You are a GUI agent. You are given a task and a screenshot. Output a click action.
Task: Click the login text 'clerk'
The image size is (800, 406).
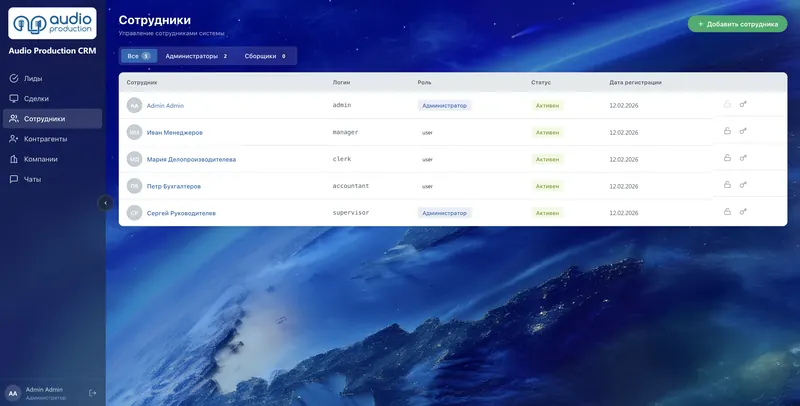coord(342,159)
